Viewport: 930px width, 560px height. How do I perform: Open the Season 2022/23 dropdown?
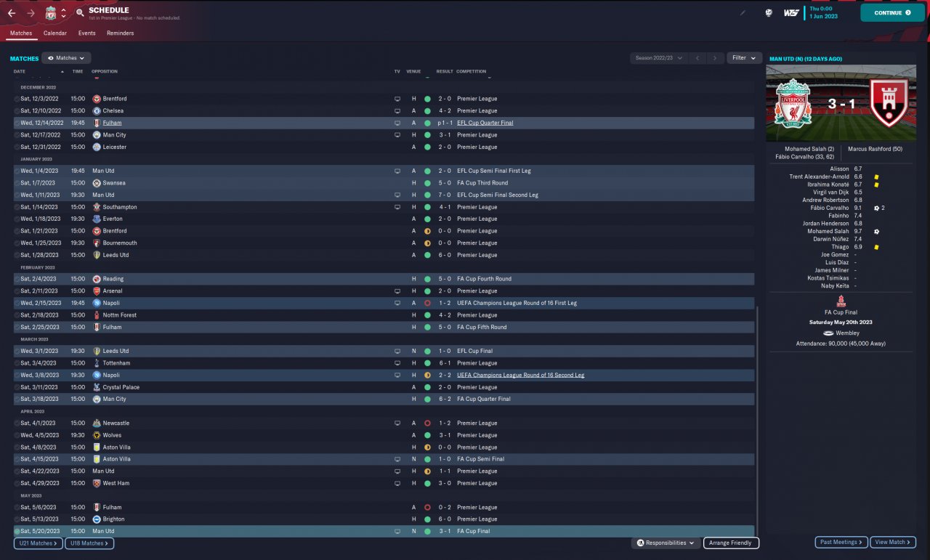pyautogui.click(x=659, y=58)
